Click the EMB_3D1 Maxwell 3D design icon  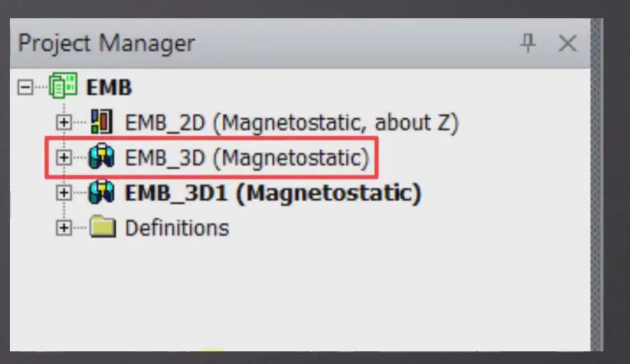pos(101,192)
